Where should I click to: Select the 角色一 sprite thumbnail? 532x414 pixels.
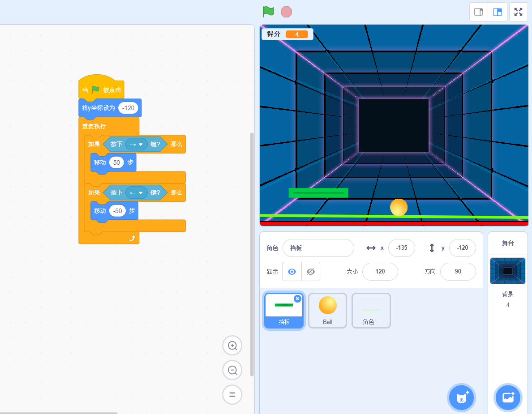pos(371,310)
